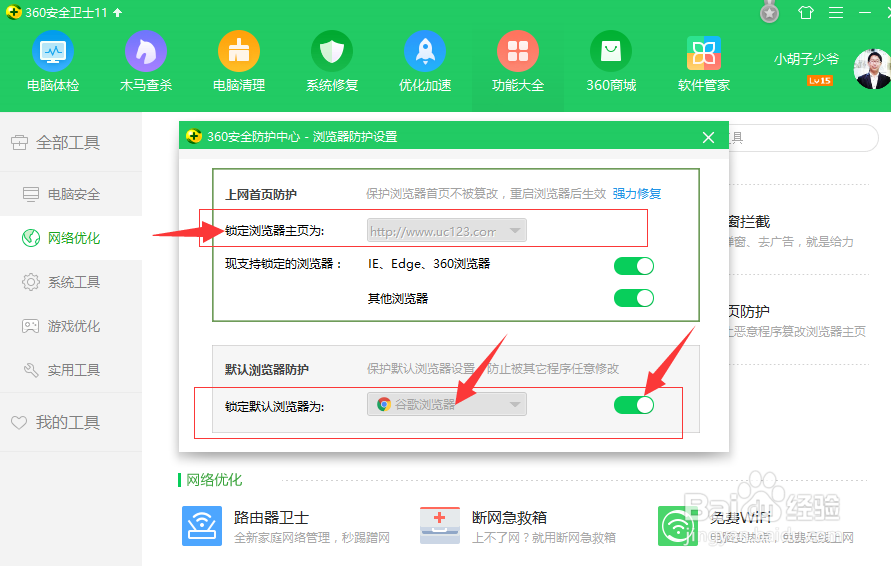Click the tool search field

[x=803, y=138]
